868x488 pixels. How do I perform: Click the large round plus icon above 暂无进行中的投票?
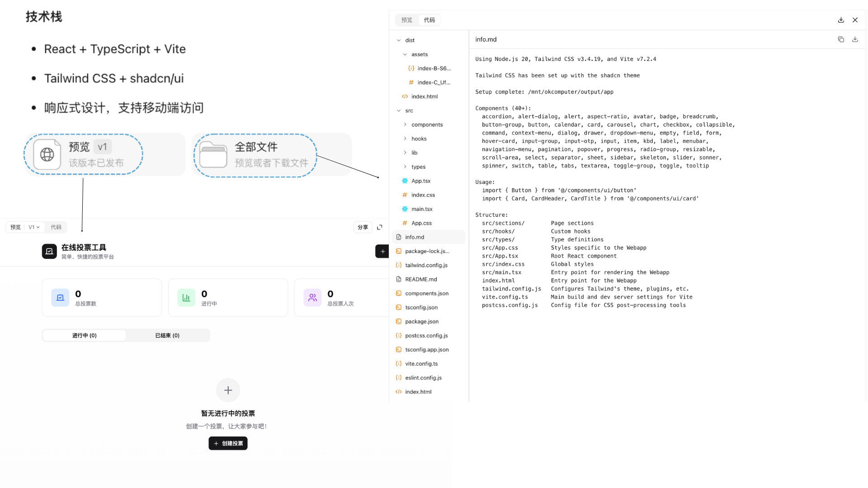[228, 390]
